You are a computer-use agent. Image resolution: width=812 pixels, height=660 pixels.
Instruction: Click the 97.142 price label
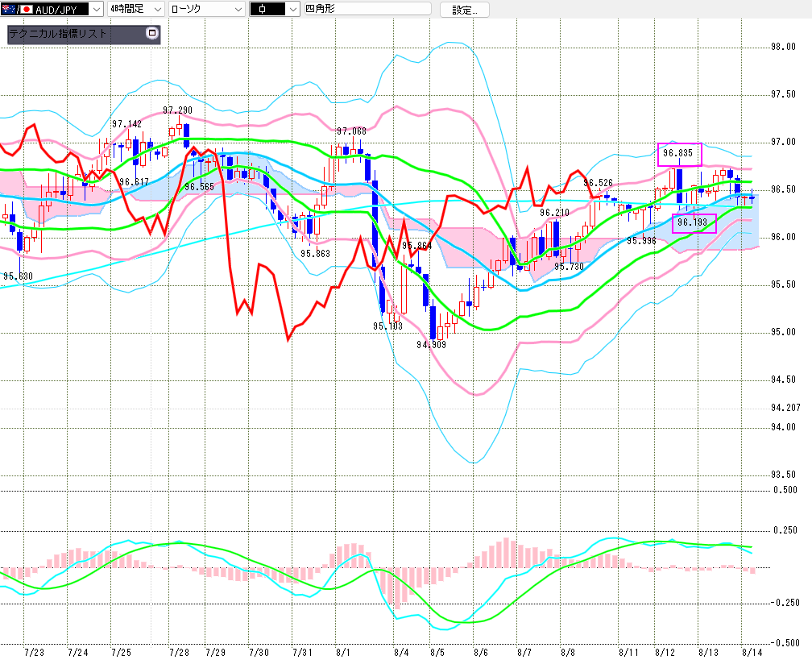[x=126, y=124]
